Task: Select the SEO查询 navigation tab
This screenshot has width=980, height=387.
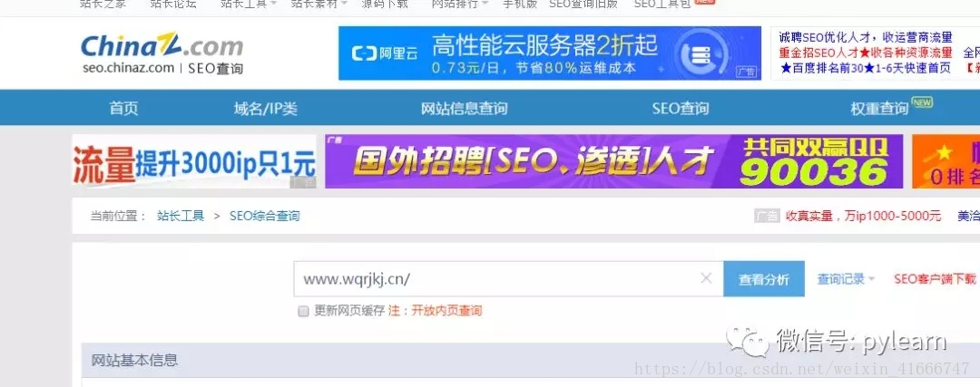Action: click(x=681, y=109)
